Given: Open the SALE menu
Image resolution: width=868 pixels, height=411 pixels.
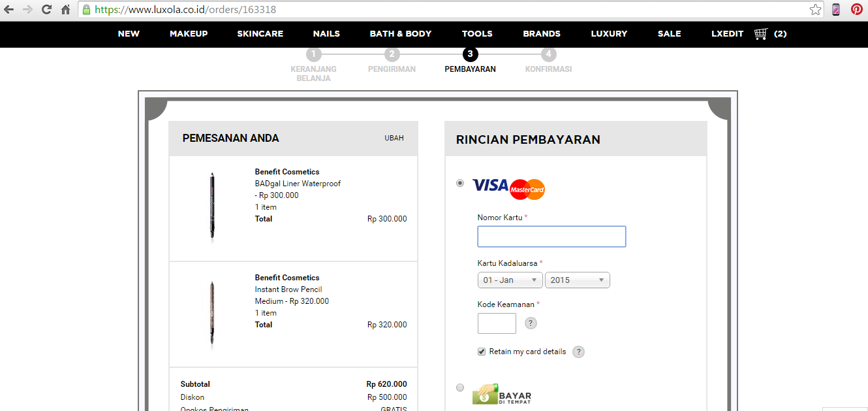Looking at the screenshot, I should pyautogui.click(x=670, y=33).
